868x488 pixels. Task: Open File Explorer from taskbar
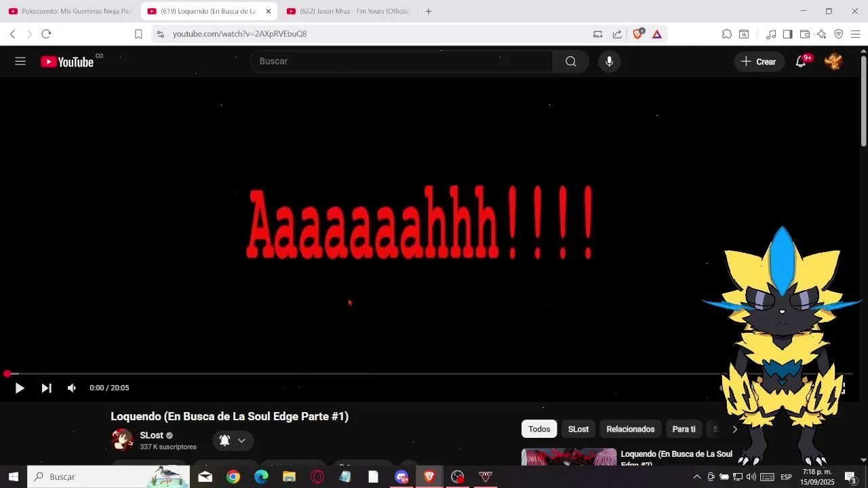290,477
